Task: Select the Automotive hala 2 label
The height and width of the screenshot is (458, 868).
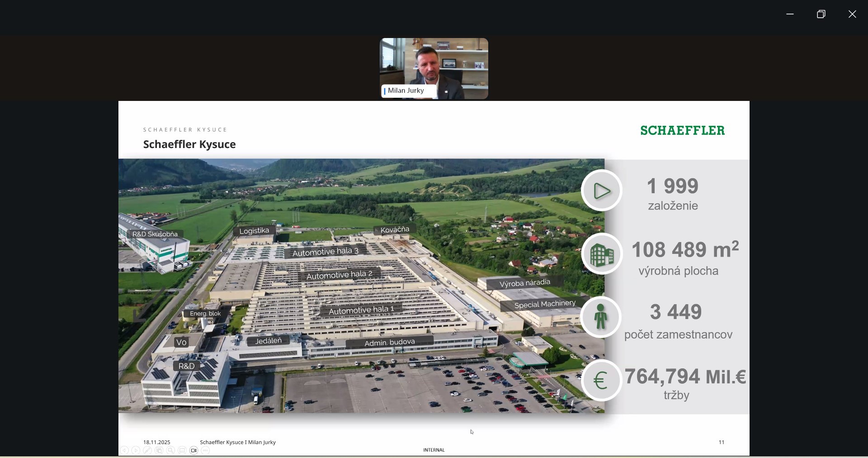Action: [340, 275]
